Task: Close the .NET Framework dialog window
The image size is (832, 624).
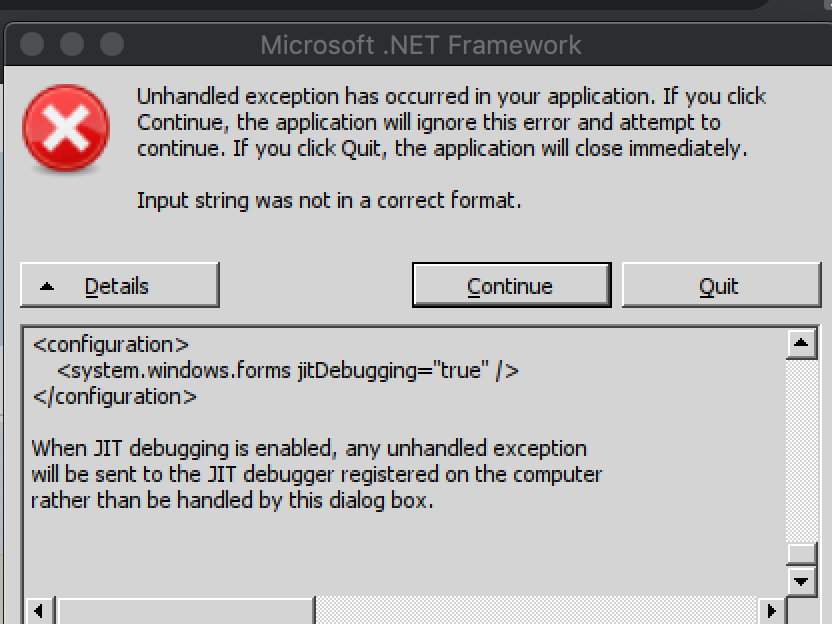Action: pos(32,45)
